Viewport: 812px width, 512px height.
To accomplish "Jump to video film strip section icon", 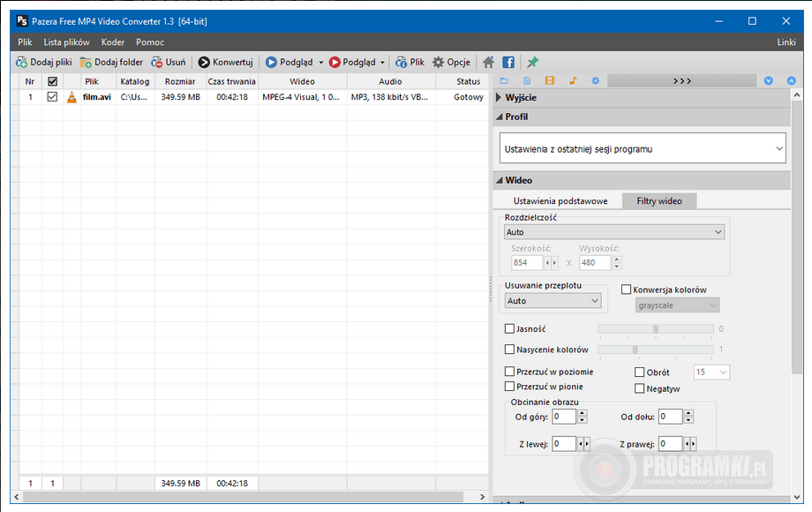I will pyautogui.click(x=550, y=80).
